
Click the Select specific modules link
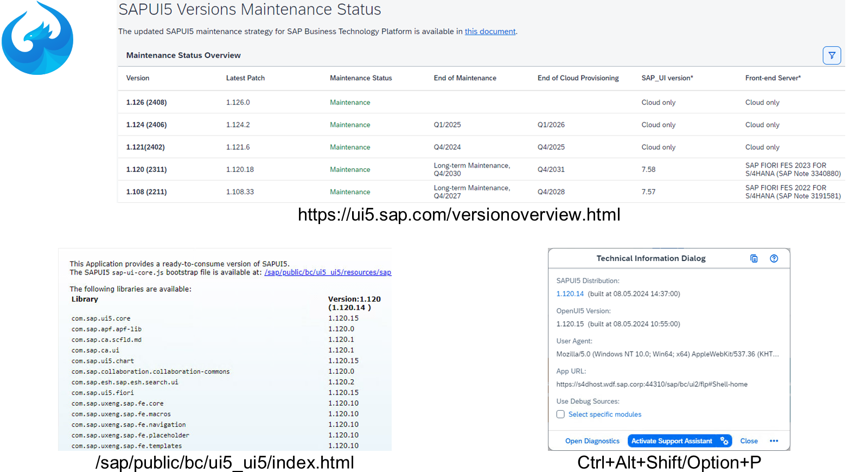605,414
